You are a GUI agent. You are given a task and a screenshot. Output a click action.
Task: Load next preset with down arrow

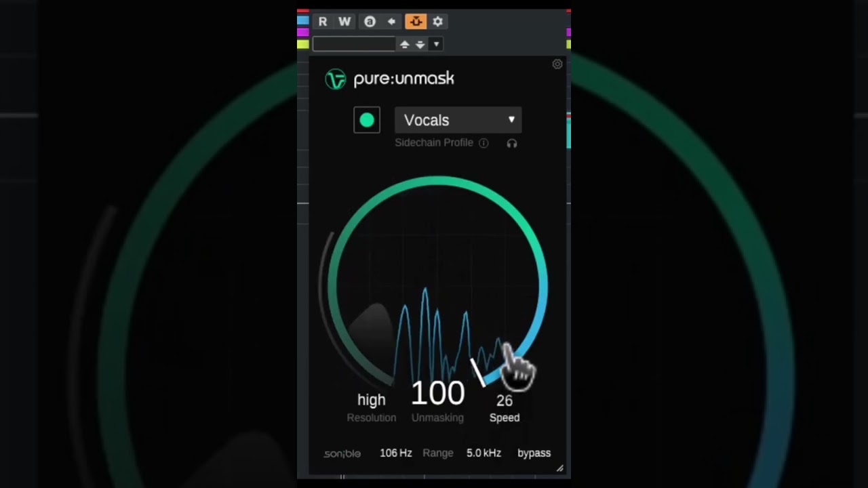point(420,45)
